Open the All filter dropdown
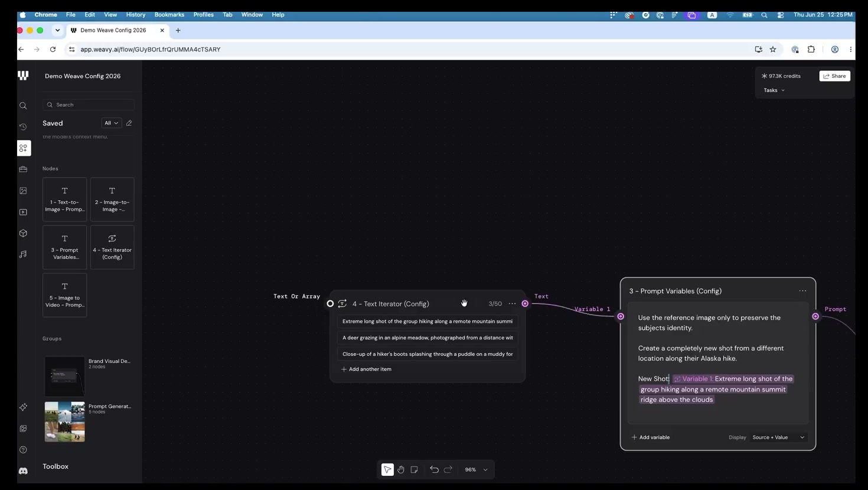 pos(111,123)
